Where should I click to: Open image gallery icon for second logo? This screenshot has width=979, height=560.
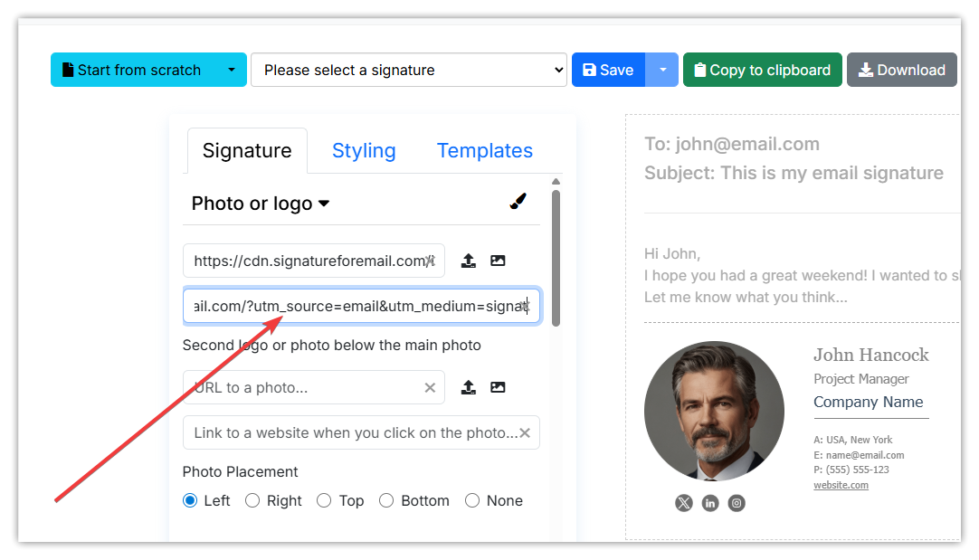pyautogui.click(x=498, y=387)
